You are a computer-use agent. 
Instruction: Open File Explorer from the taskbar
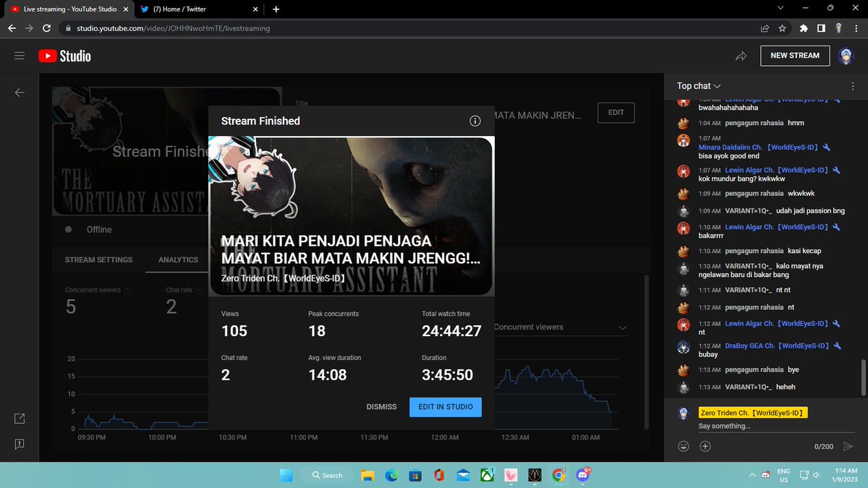(x=367, y=475)
